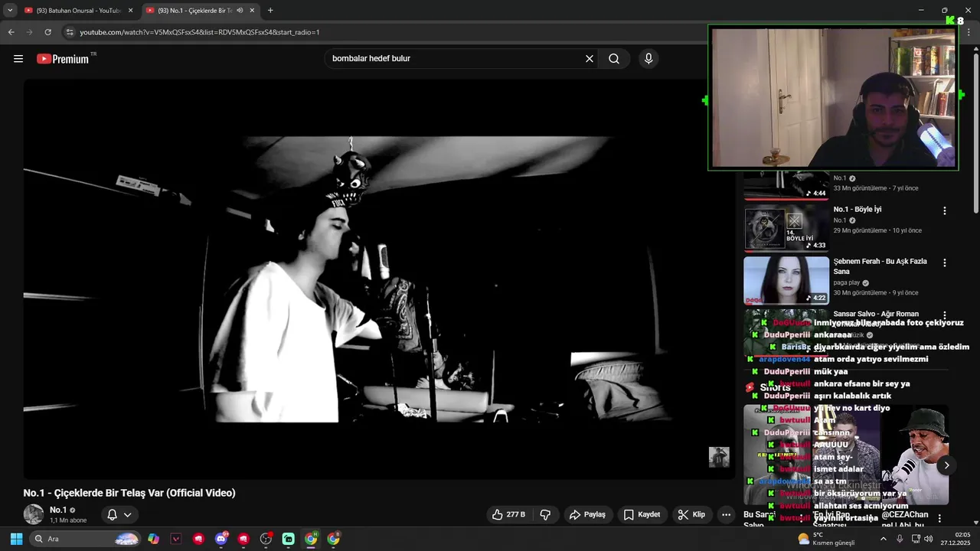Open Şebnem Ferah - Bu Aşk Fazla Sana

point(880,266)
